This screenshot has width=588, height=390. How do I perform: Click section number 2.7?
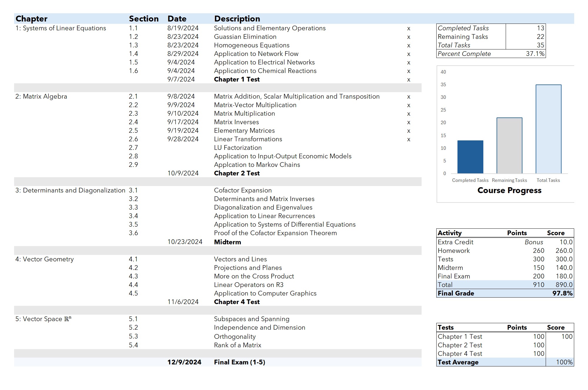pyautogui.click(x=133, y=148)
